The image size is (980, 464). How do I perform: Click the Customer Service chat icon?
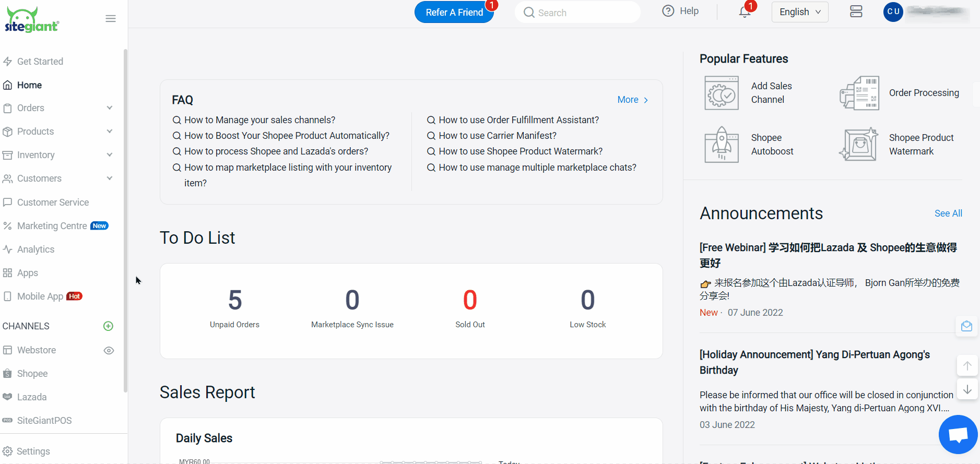(7, 203)
